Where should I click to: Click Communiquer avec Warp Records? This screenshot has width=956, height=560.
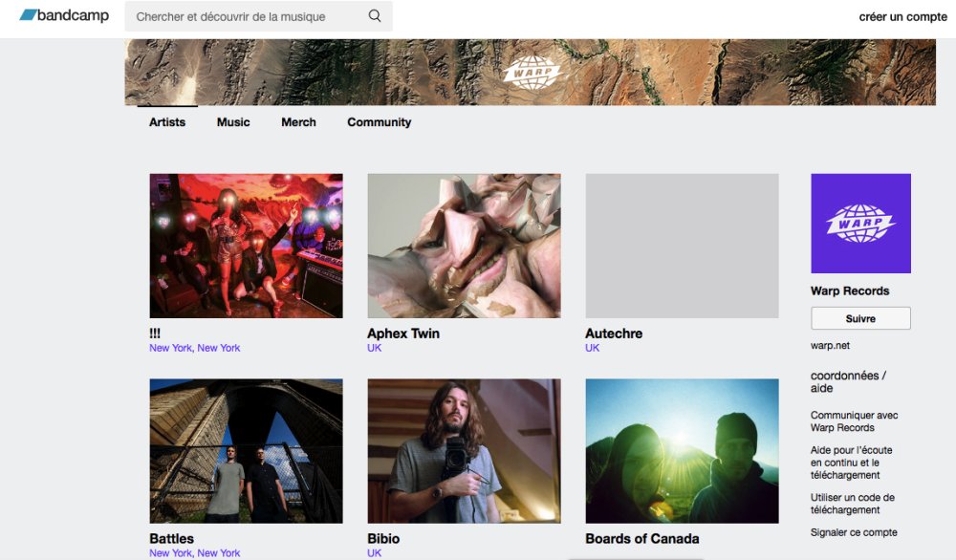(x=854, y=421)
